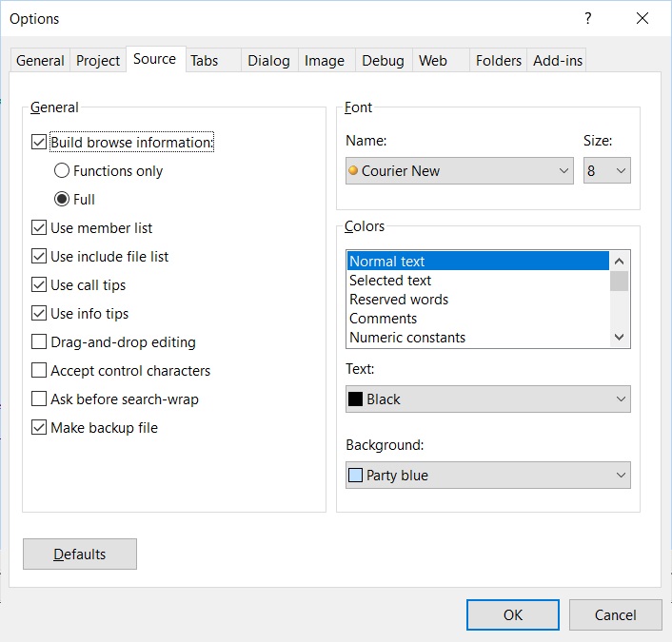
Task: Click the Cancel button
Action: point(616,614)
